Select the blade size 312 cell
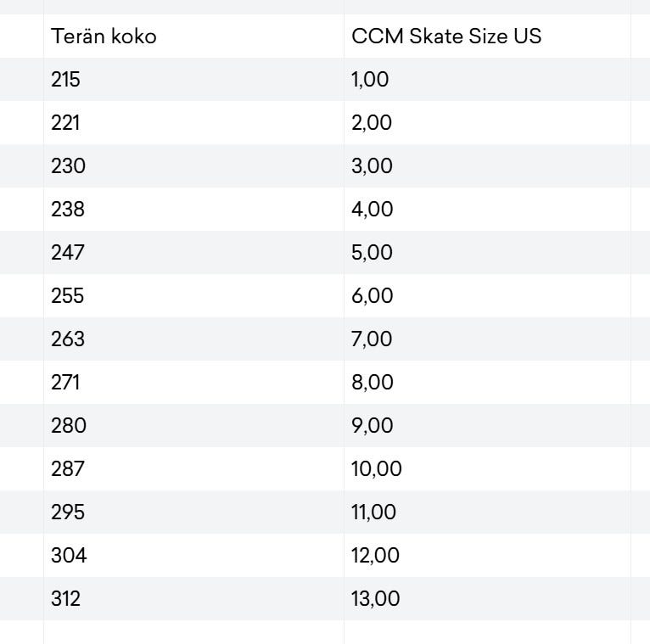The height and width of the screenshot is (644, 650). 66,599
